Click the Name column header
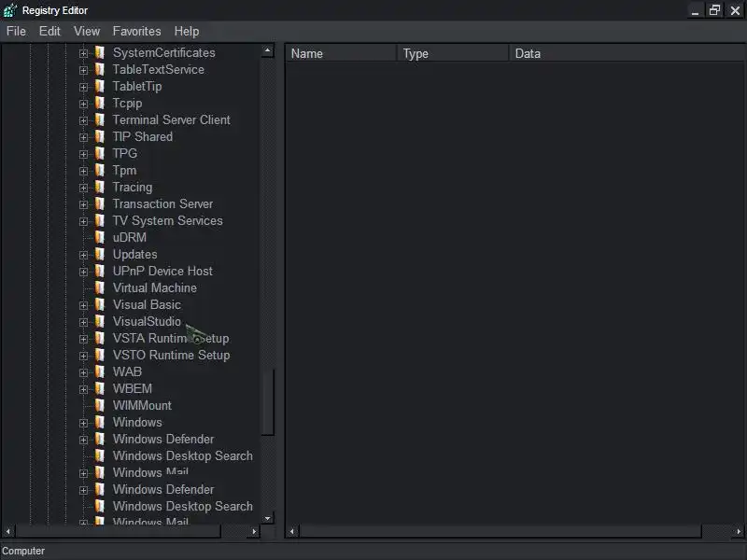 point(341,53)
